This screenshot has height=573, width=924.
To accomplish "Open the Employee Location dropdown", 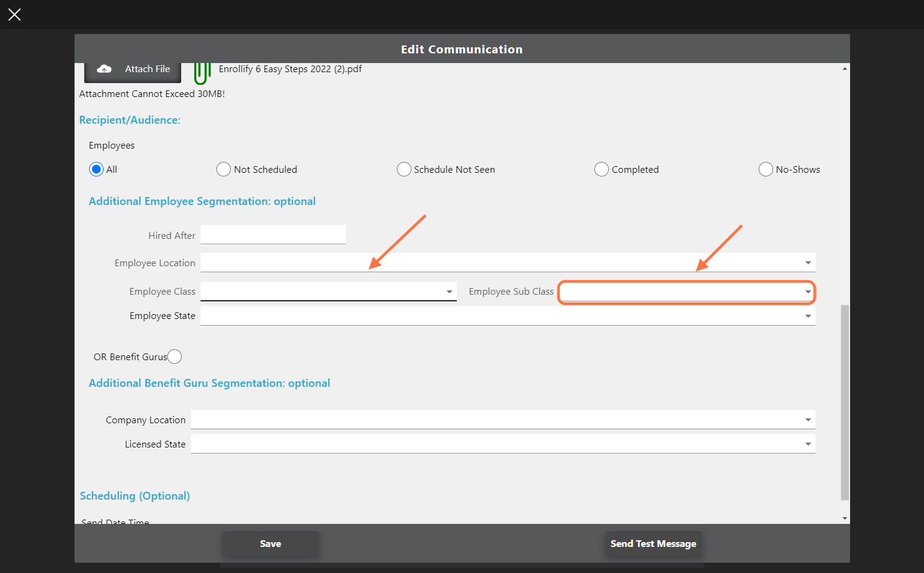I will coord(508,263).
